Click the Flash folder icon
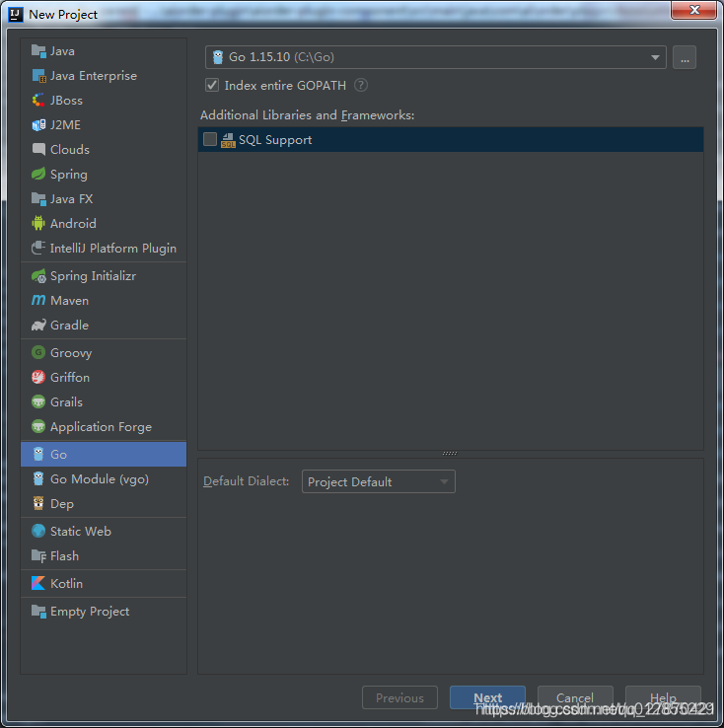 pos(38,555)
